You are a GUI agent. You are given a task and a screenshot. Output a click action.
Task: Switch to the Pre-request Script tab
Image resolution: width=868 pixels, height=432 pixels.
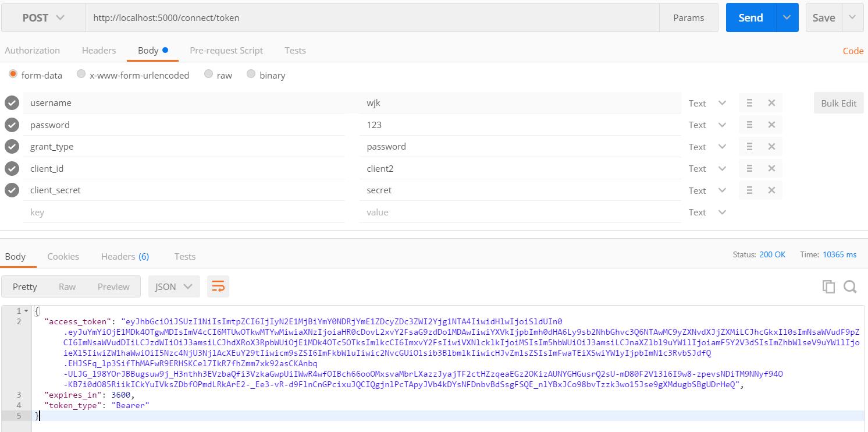tap(226, 50)
